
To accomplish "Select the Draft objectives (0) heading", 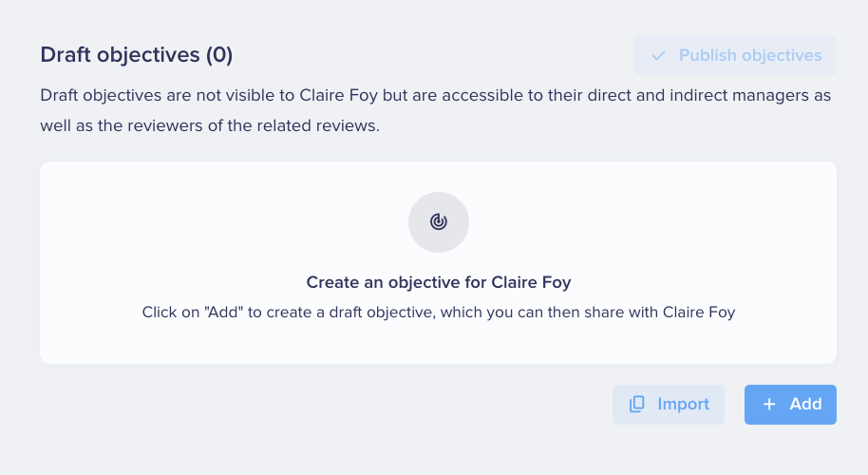I will pos(136,55).
